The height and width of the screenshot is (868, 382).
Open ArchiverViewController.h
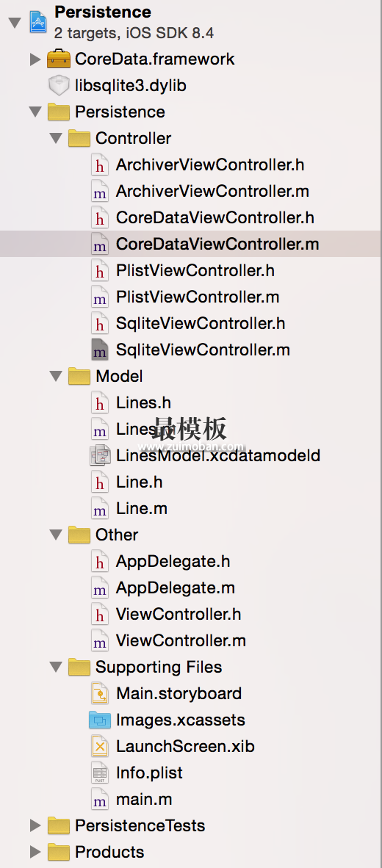pos(210,164)
